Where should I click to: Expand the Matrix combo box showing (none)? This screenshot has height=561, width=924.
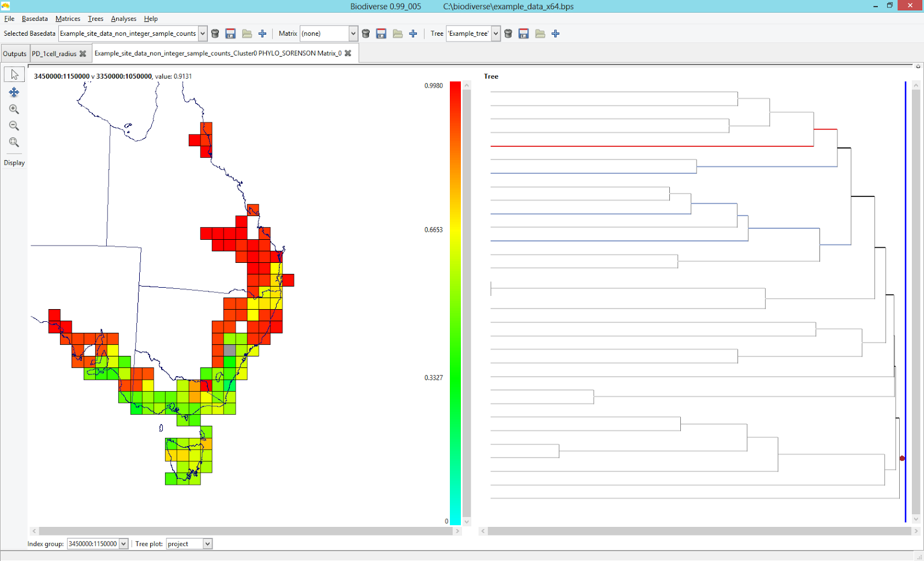(x=352, y=34)
